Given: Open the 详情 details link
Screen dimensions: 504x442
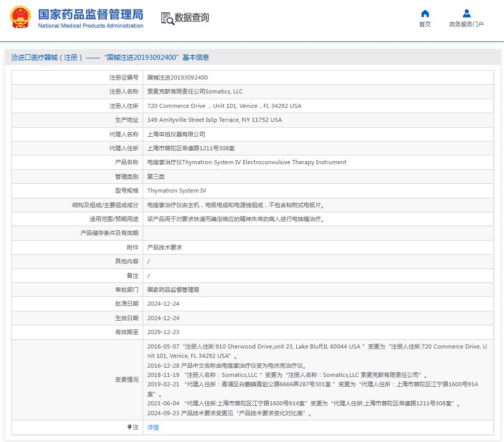Looking at the screenshot, I should point(152,428).
